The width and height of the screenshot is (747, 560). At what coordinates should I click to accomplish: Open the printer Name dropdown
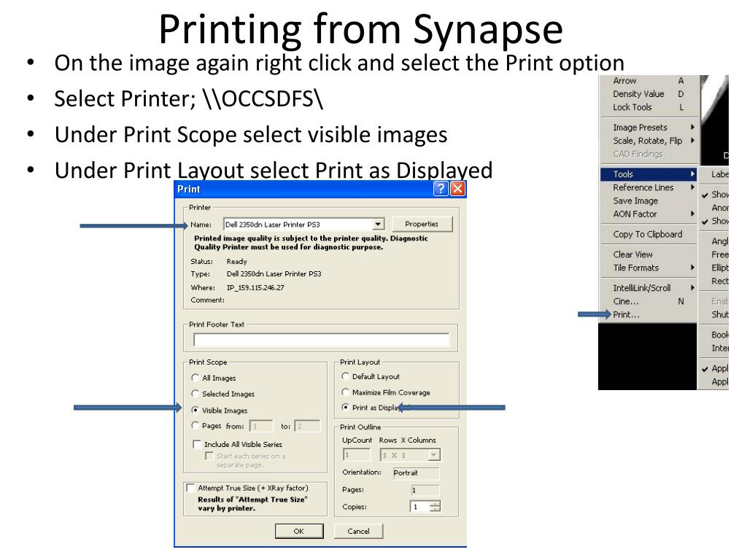(x=378, y=224)
